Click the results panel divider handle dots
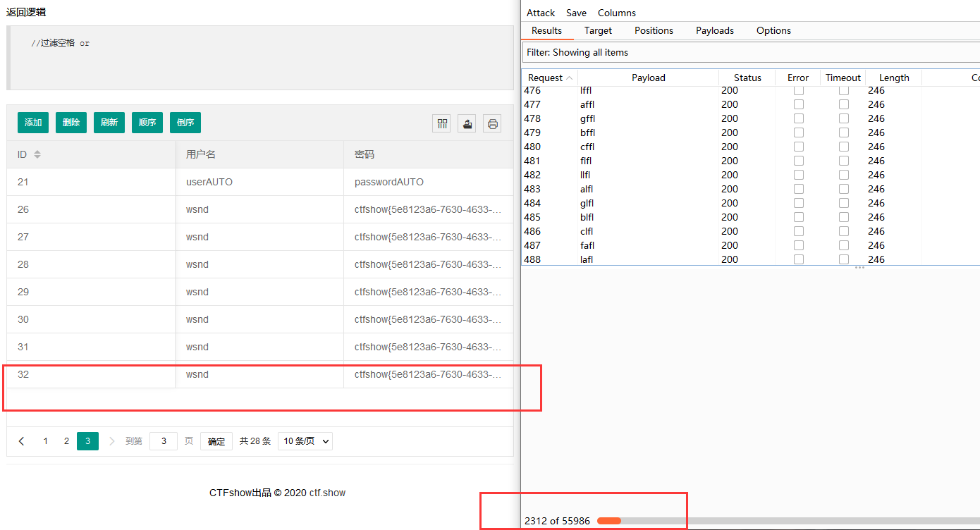 point(859,268)
